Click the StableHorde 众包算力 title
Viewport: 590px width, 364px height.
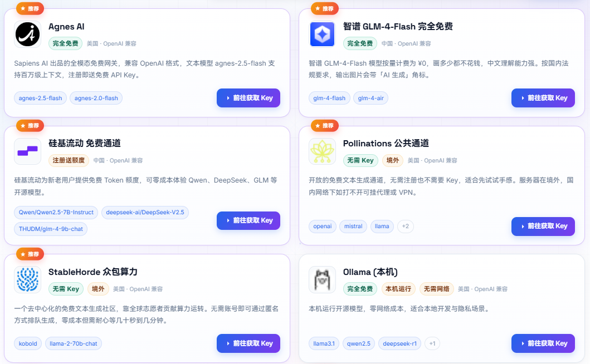pyautogui.click(x=93, y=272)
